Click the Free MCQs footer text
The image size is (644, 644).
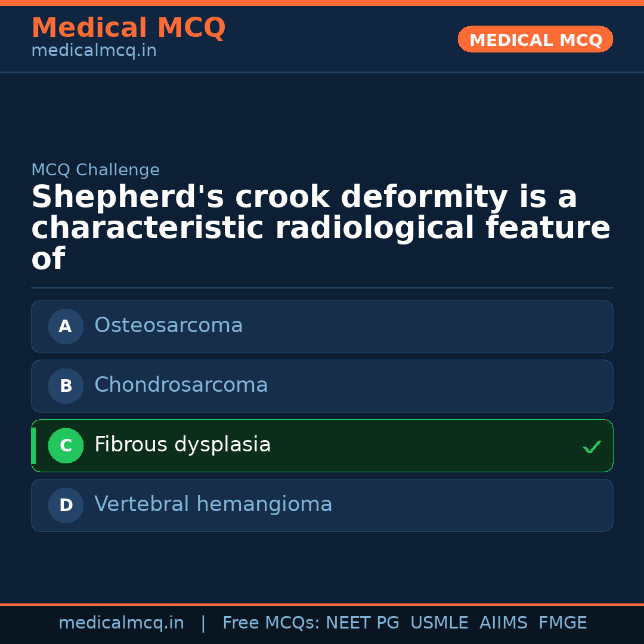click(x=271, y=623)
